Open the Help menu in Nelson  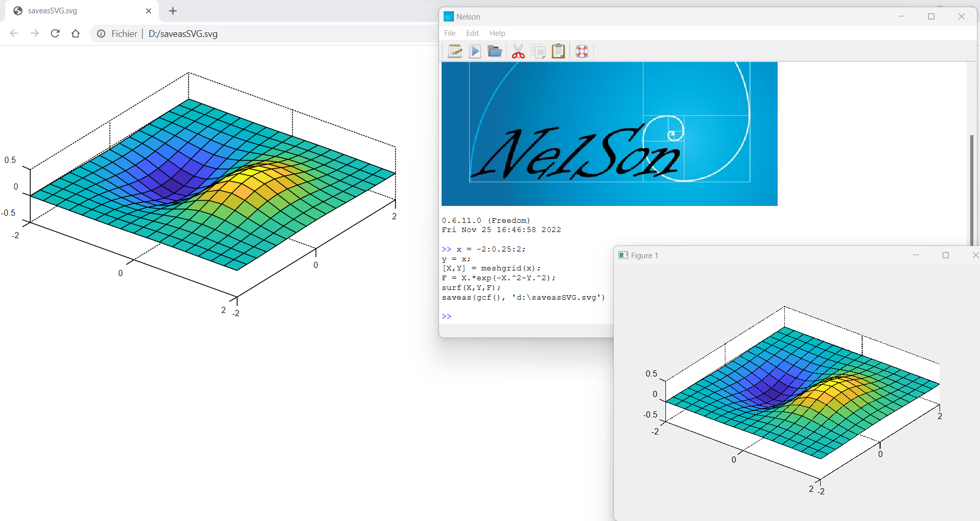coord(497,33)
